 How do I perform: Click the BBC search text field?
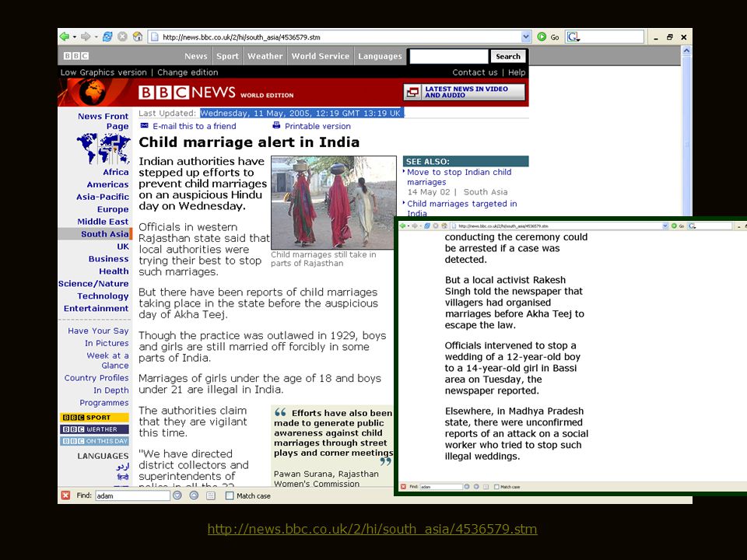click(449, 56)
